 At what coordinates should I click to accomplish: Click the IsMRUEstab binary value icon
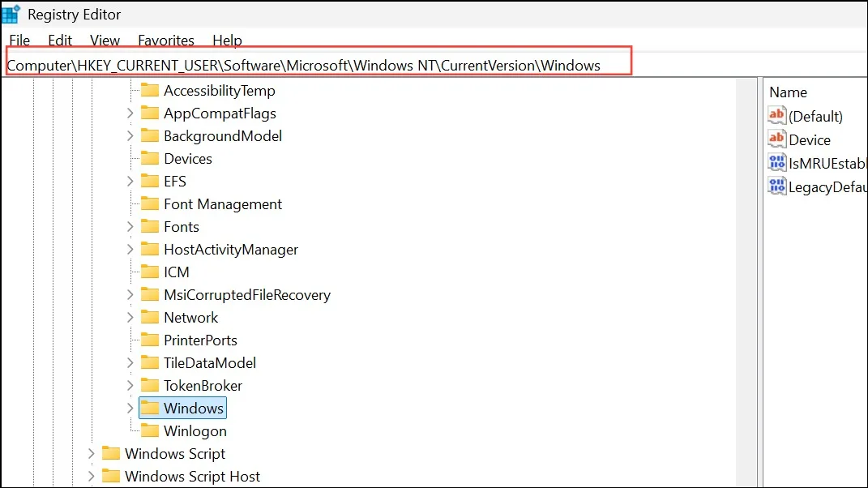pos(776,163)
